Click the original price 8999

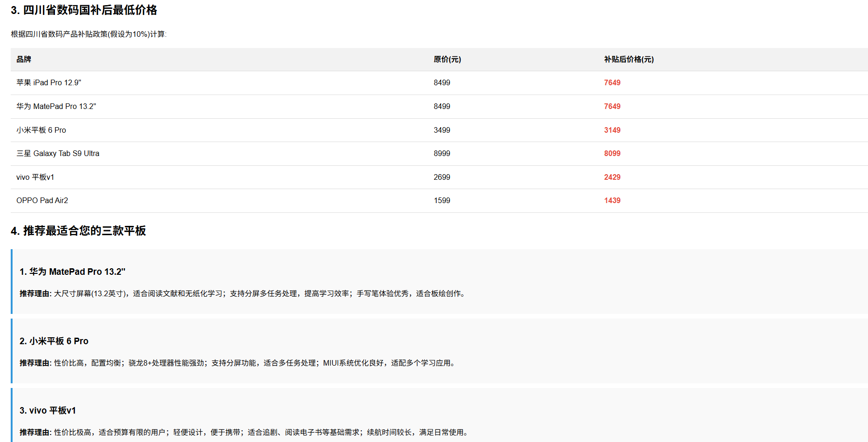[x=442, y=153]
